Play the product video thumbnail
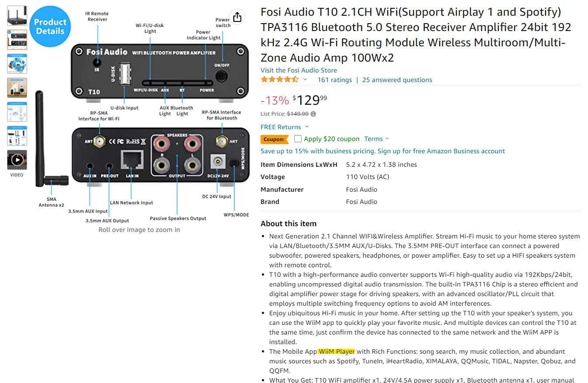 pos(17,160)
